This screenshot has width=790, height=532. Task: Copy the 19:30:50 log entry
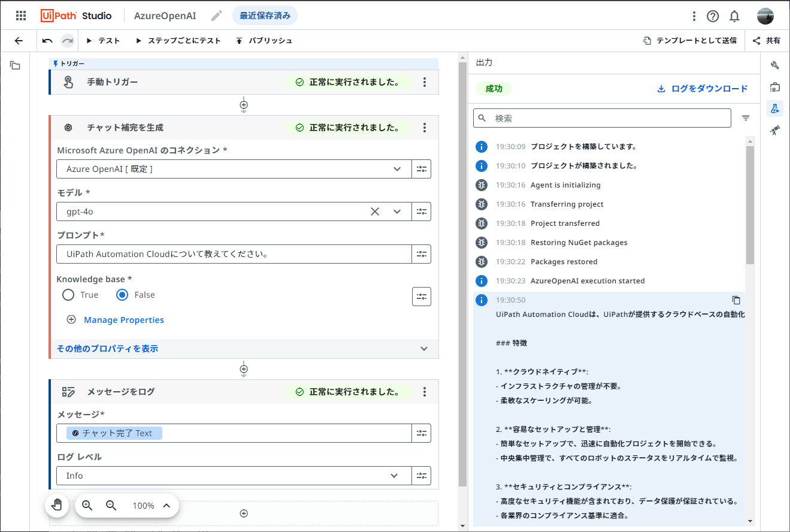point(736,300)
